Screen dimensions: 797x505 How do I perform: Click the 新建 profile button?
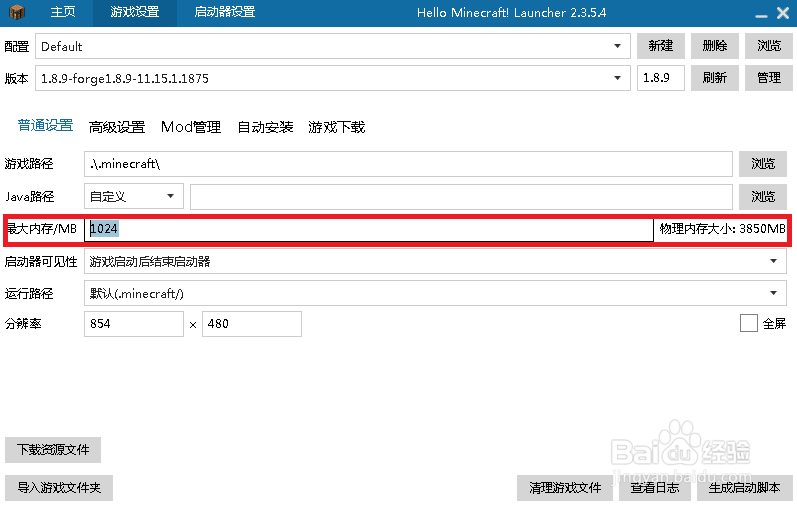point(661,46)
